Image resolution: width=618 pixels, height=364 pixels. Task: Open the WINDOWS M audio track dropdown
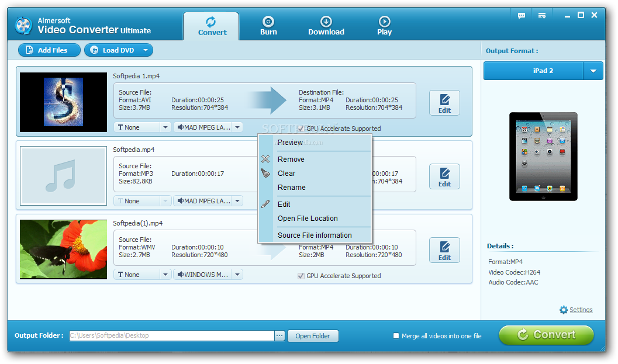point(237,274)
